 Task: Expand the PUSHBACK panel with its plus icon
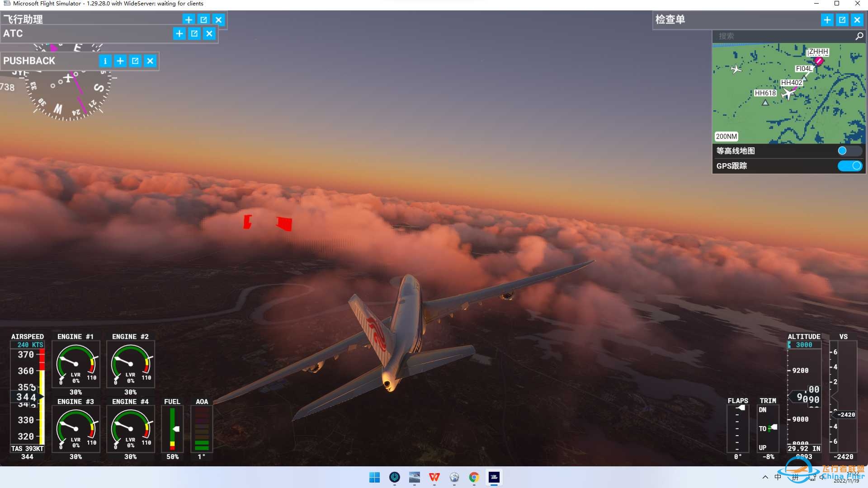point(120,61)
